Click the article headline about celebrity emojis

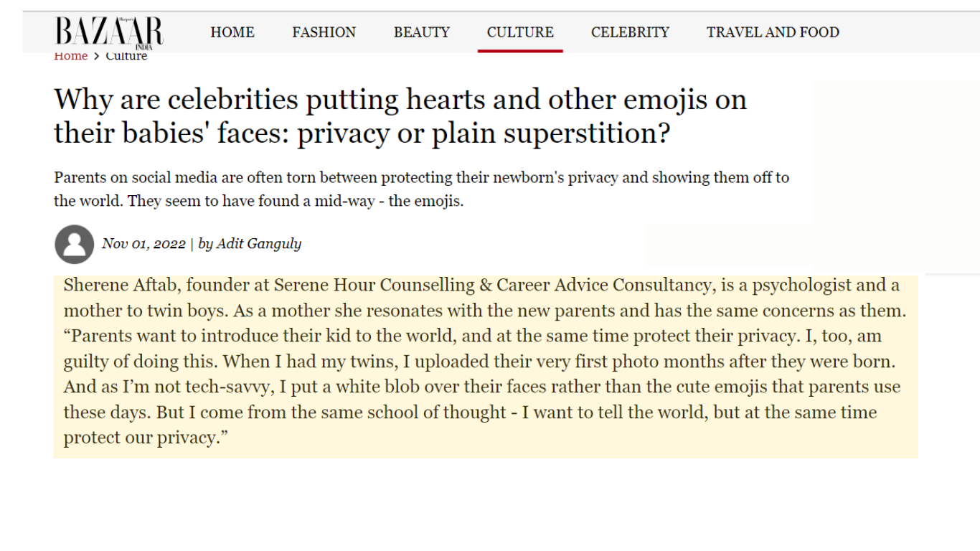[x=400, y=116]
